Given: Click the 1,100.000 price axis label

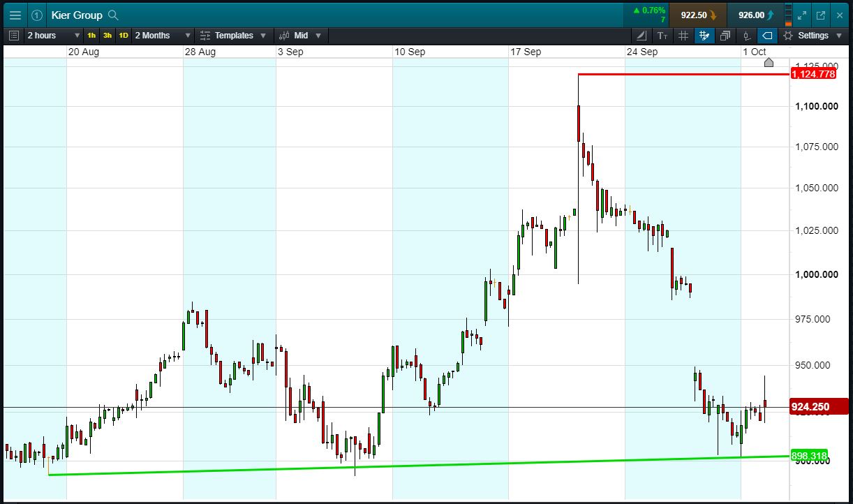Looking at the screenshot, I should (817, 106).
